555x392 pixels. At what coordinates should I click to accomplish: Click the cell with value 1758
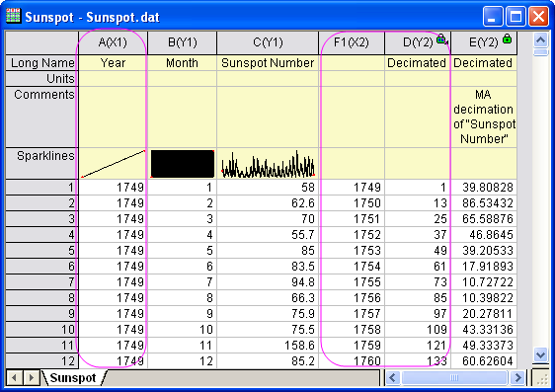pos(352,330)
